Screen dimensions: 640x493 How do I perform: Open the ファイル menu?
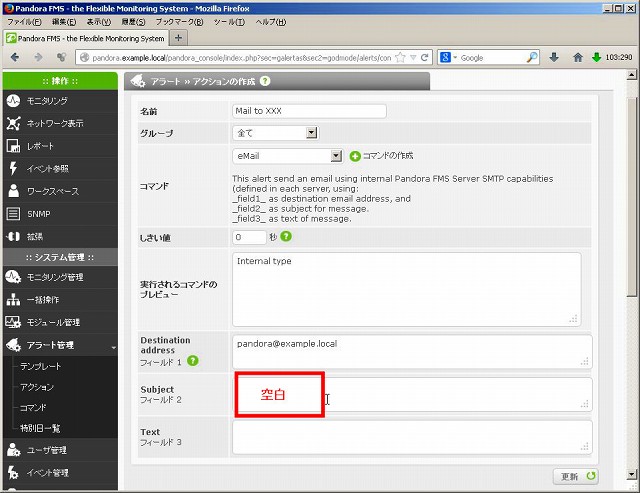[24, 22]
